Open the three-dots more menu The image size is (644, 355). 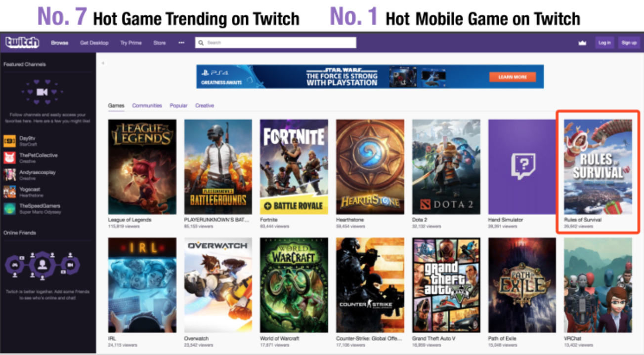181,43
